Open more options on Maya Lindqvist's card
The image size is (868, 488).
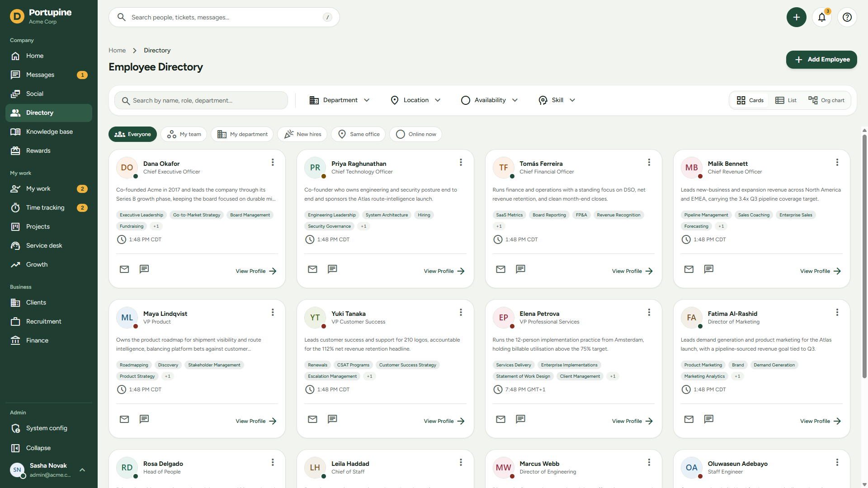click(x=273, y=312)
